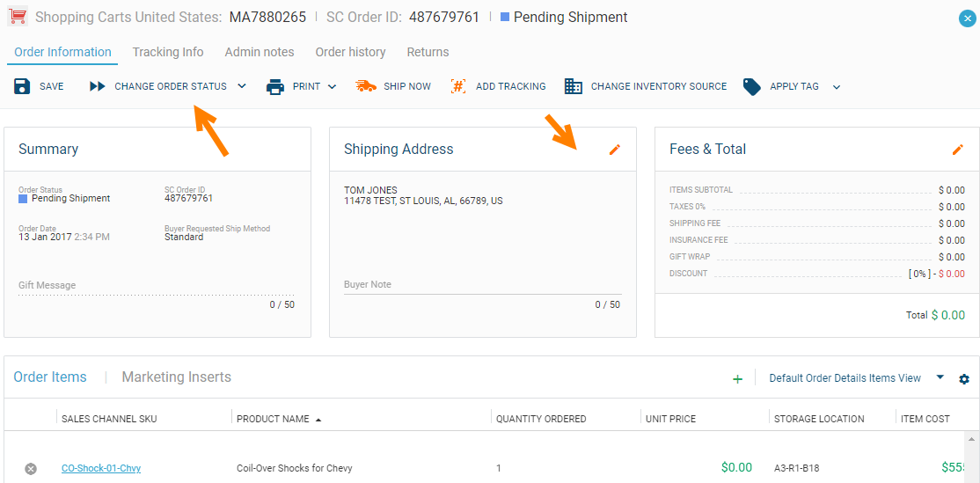Image resolution: width=980 pixels, height=483 pixels.
Task: Sort by the Product Name column header
Action: (x=273, y=419)
